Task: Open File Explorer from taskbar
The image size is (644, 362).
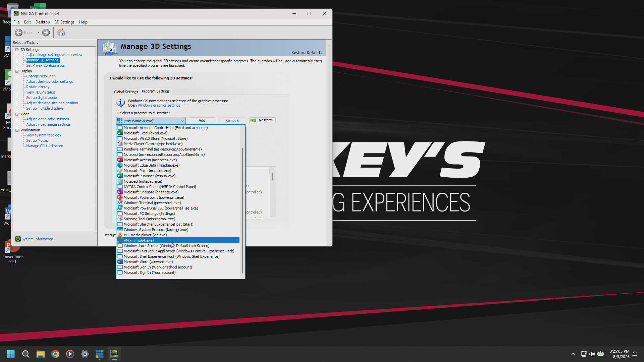Action: (41, 354)
